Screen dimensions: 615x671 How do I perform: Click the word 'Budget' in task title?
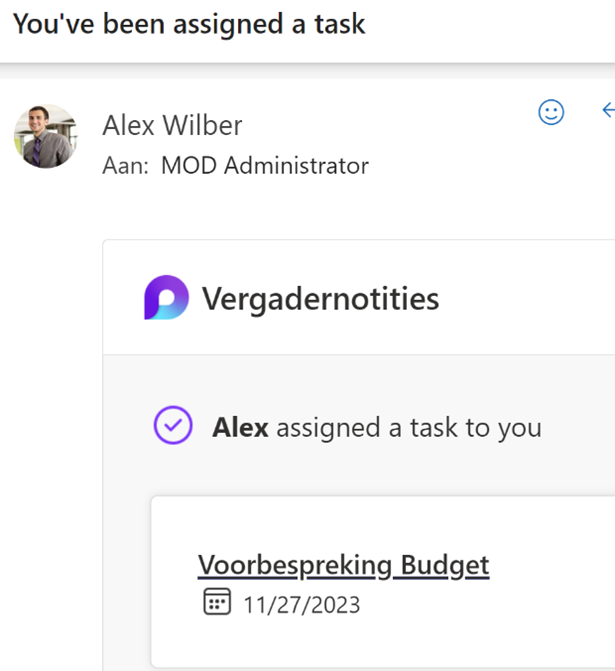tap(445, 566)
